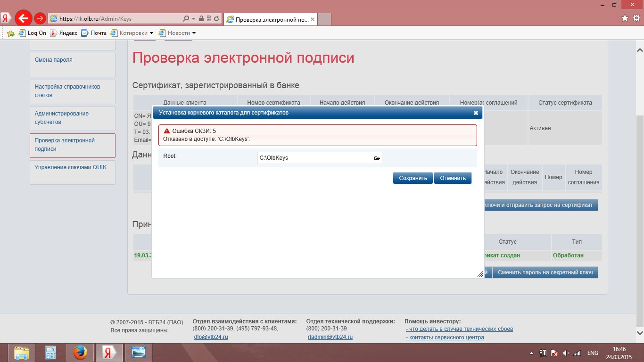
Task: Click into the Root path input field
Action: point(314,158)
